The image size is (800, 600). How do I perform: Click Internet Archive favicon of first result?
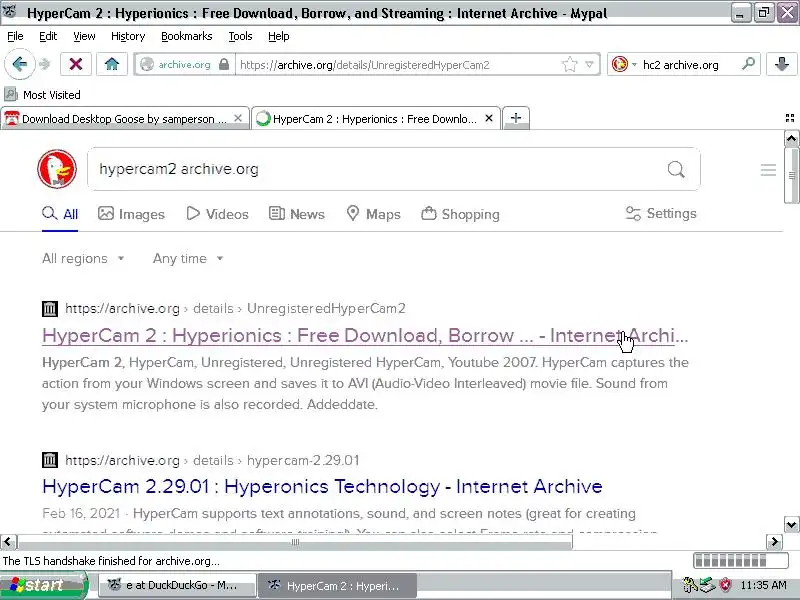point(49,308)
